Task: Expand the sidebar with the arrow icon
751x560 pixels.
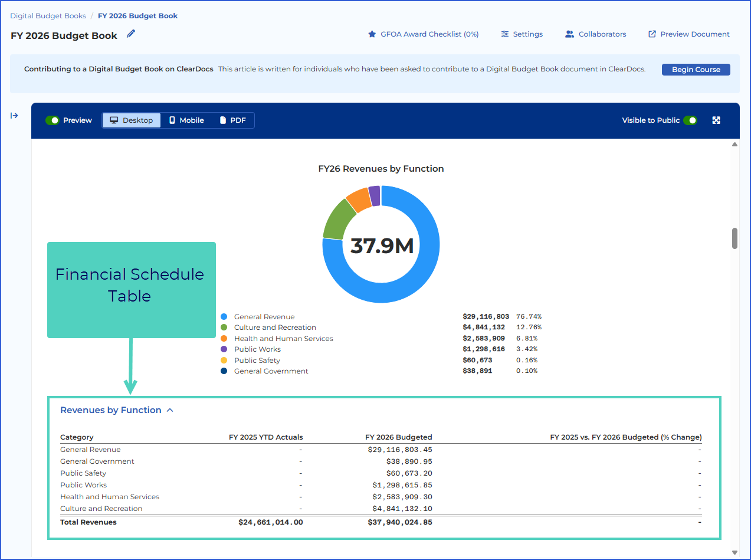Action: point(14,116)
